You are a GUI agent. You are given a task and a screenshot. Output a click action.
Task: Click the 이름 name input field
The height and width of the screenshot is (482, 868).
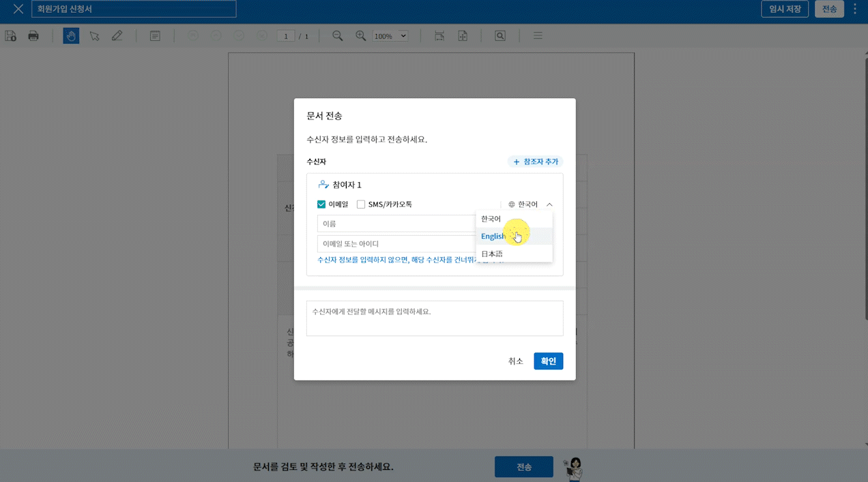(396, 224)
